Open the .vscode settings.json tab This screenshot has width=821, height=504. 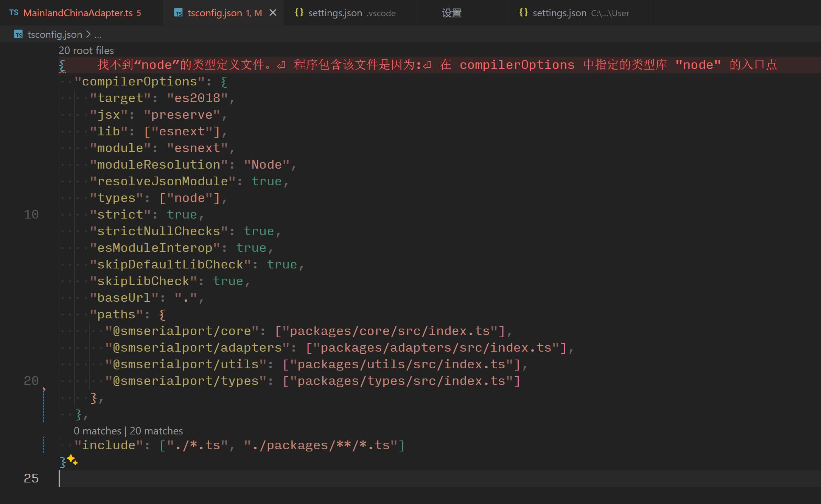point(335,13)
